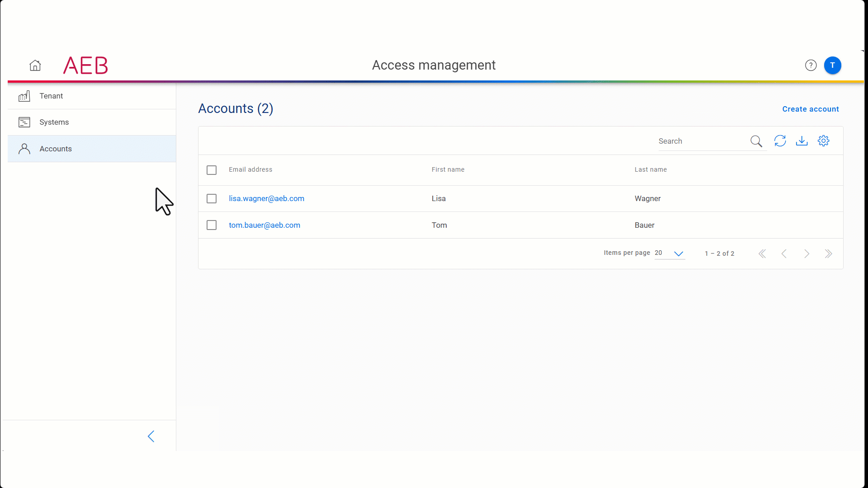Download the accounts list
This screenshot has height=488, width=868.
click(802, 141)
